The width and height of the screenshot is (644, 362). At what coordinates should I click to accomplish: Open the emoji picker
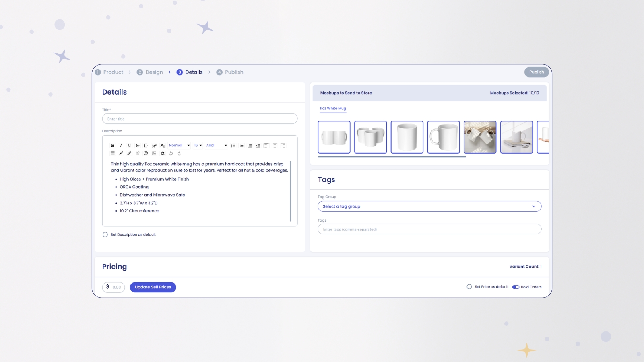[x=146, y=153]
